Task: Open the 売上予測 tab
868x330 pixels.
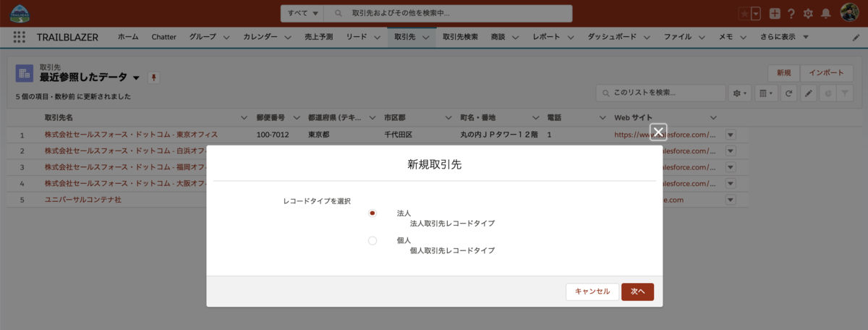Action: (319, 37)
